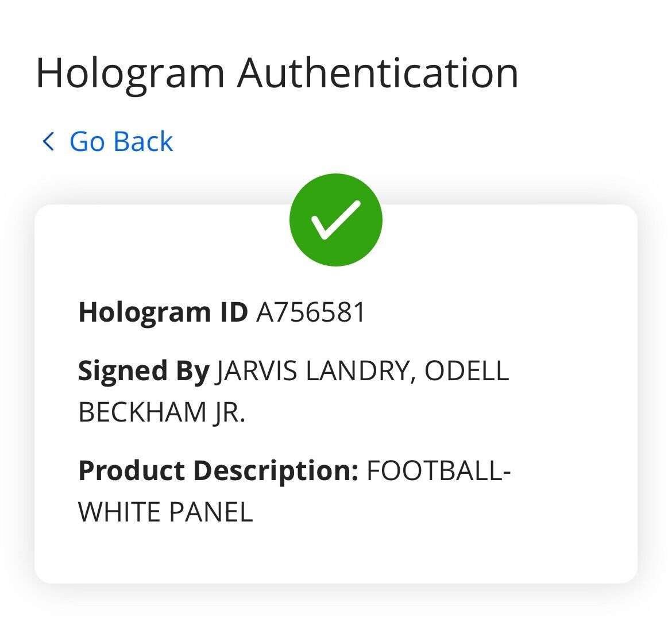Click the word Authentication in the title
Viewport: 672px width, 622px height.
click(x=378, y=73)
